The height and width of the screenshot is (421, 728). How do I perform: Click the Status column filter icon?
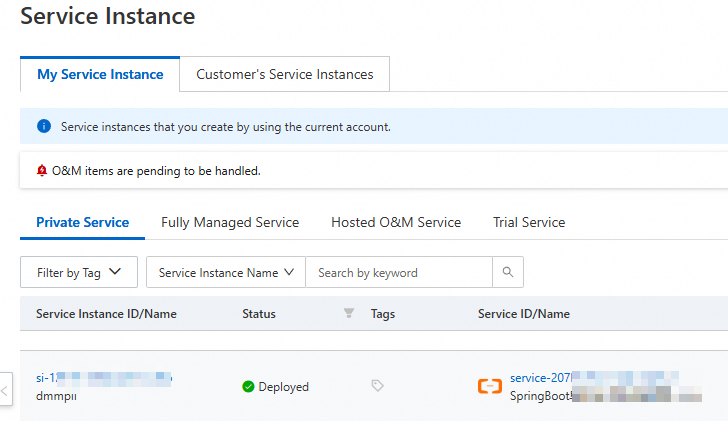(x=349, y=314)
